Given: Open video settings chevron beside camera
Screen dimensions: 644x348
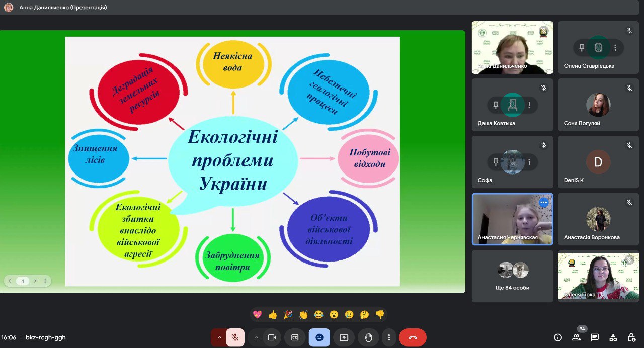Looking at the screenshot, I should pos(256,337).
